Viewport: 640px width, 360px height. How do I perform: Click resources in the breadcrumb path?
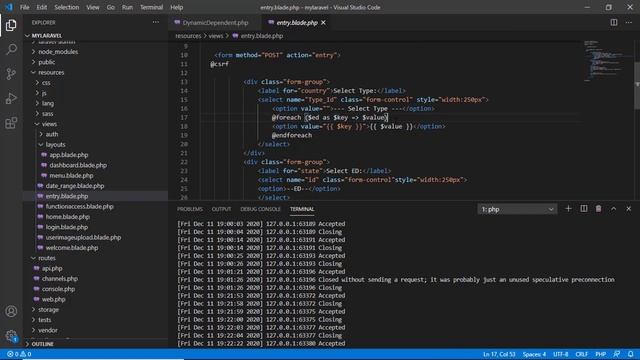point(188,36)
